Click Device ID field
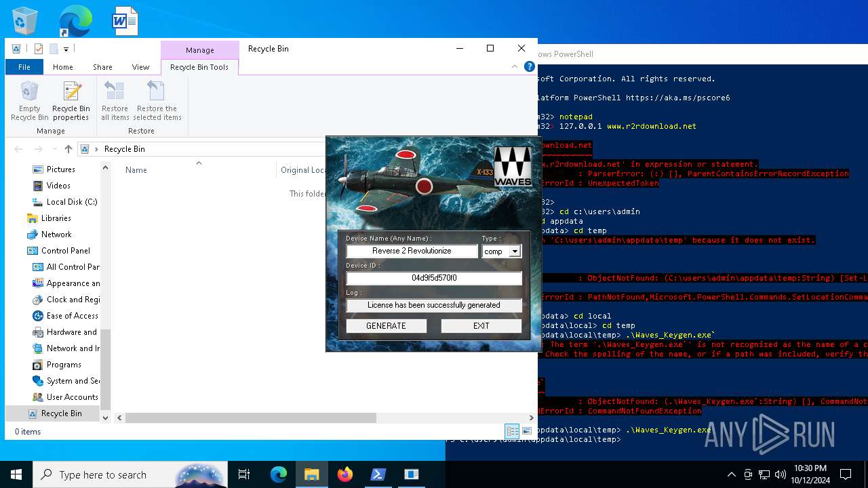Screen dimensions: 868x488 click(x=434, y=278)
